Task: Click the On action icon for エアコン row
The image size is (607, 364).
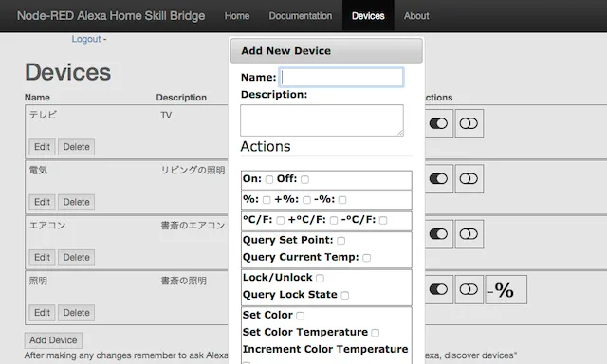Action: point(438,234)
